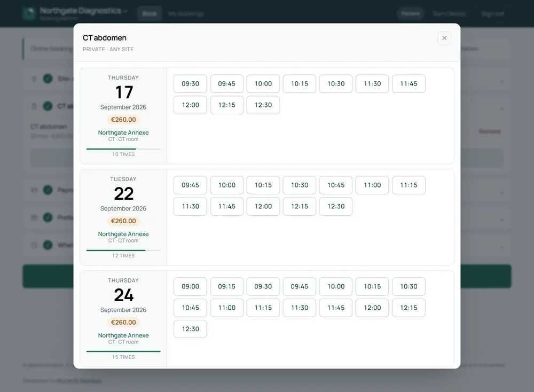Book 11:30 on Tuesday 22 September
Screen dimensions: 534x392
pos(191,206)
